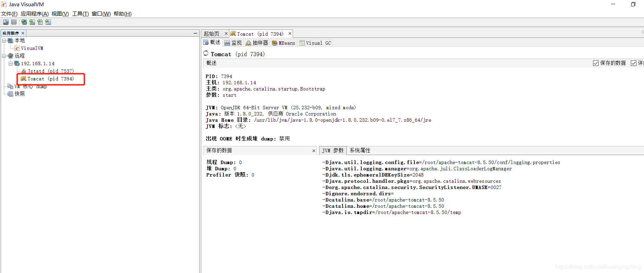Click the -Djdk.tls.ephemeralDHKeySize=2048 line
This screenshot has height=273, width=644.
click(x=373, y=175)
